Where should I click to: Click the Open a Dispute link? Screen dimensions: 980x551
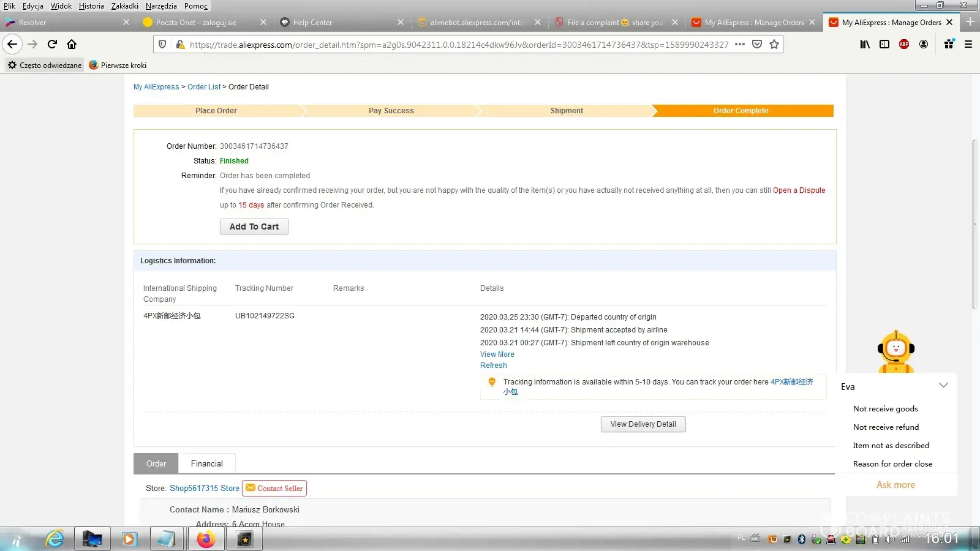(x=799, y=190)
